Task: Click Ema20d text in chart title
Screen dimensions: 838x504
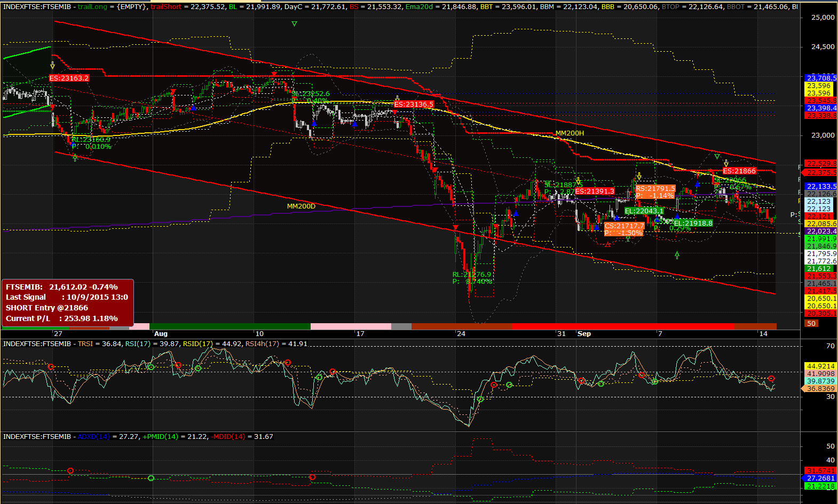Action: 419,7
